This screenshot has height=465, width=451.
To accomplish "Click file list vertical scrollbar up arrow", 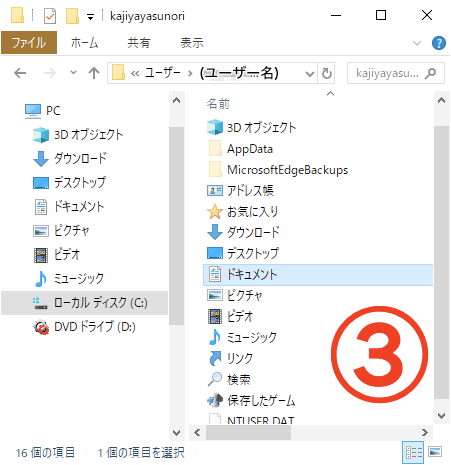I will click(441, 100).
